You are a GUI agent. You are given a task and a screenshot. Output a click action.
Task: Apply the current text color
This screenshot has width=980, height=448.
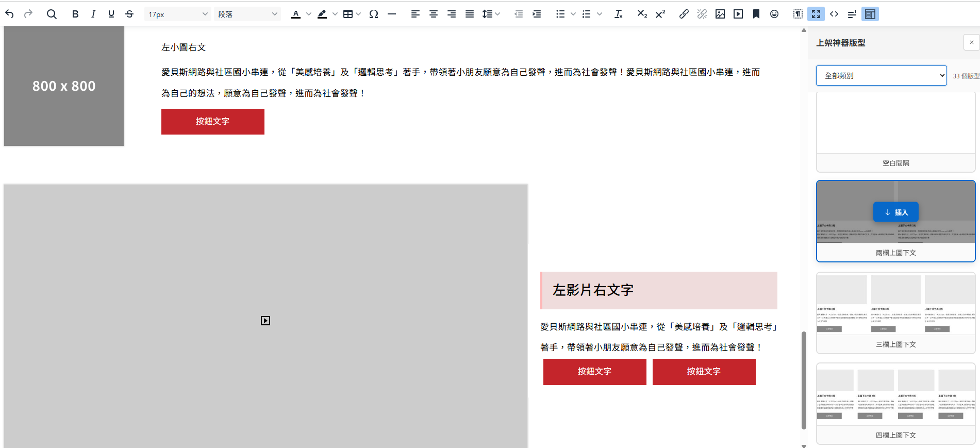pyautogui.click(x=296, y=14)
